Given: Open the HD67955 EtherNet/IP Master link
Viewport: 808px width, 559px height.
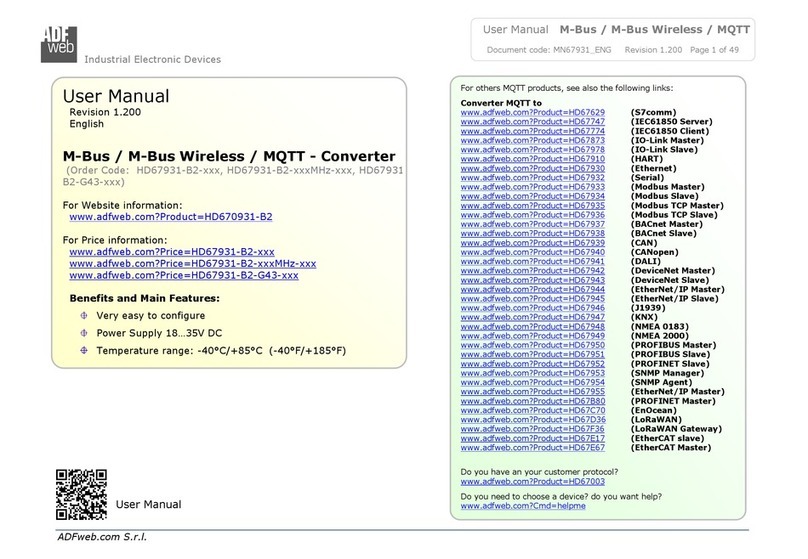Looking at the screenshot, I should [x=533, y=392].
